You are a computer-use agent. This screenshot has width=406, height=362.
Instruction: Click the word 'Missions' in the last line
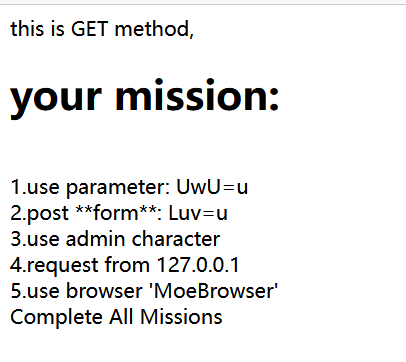pyautogui.click(x=181, y=317)
